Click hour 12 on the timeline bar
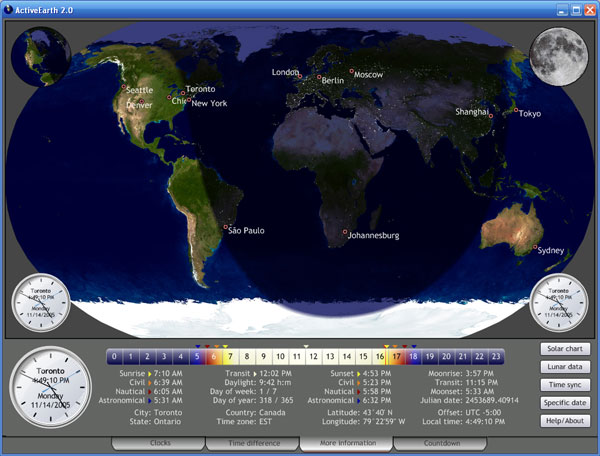This screenshot has width=600, height=456. 313,357
